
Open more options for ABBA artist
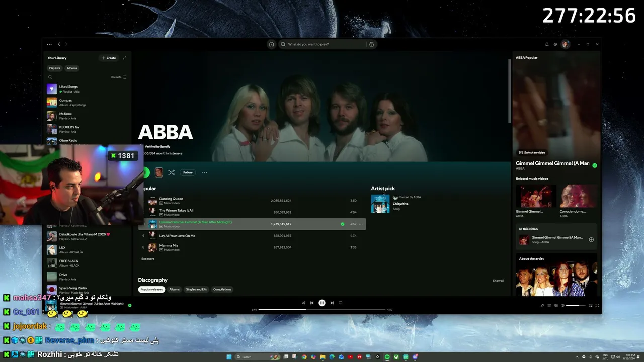tap(204, 172)
